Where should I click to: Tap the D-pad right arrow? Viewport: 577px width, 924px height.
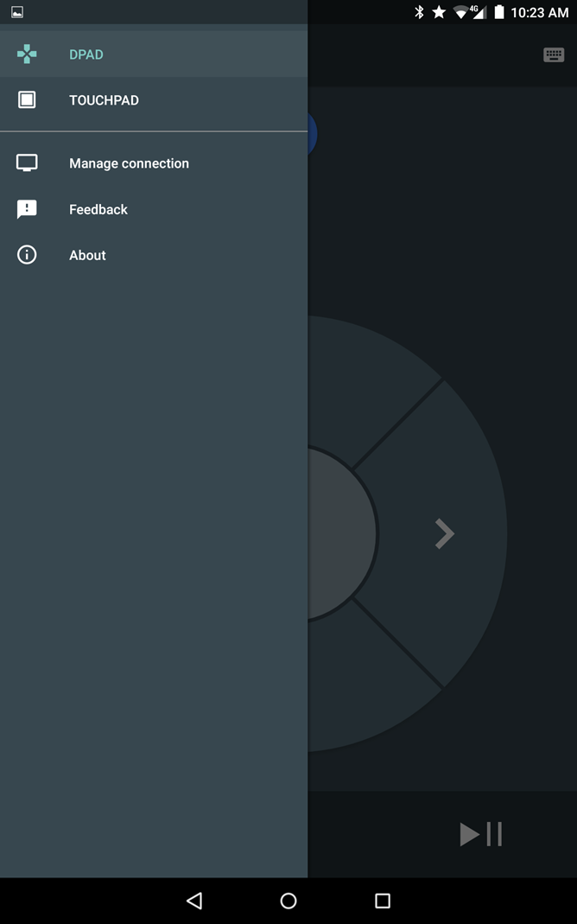tap(445, 534)
